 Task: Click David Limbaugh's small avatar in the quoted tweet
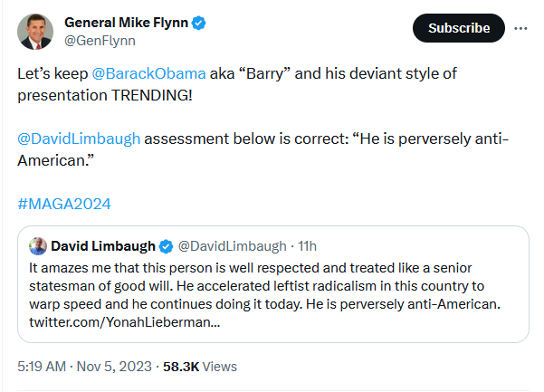click(x=38, y=246)
